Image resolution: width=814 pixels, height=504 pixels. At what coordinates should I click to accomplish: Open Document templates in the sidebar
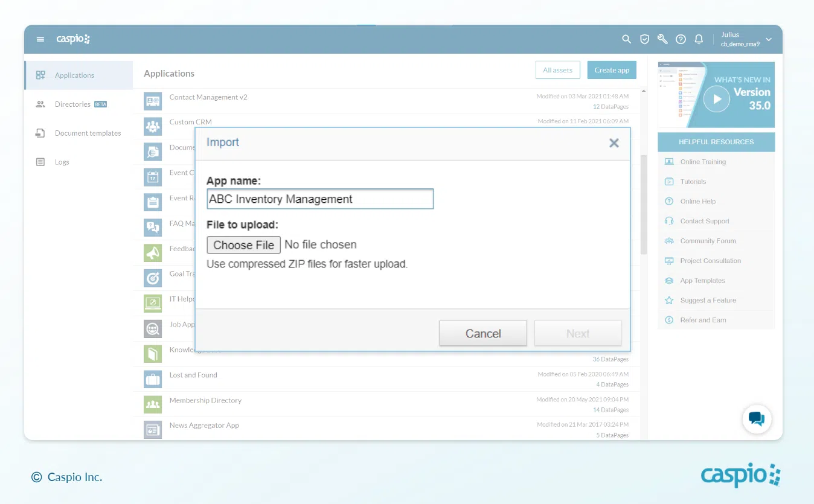click(88, 133)
